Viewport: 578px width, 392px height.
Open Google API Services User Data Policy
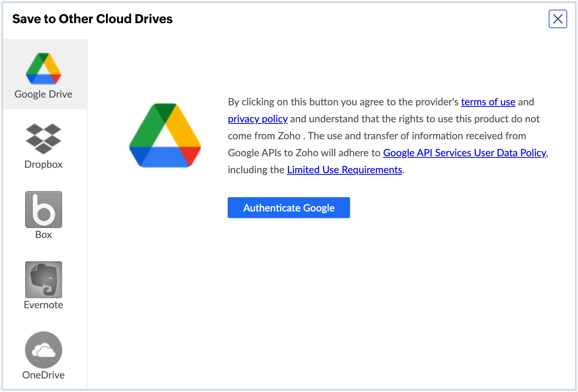click(x=465, y=153)
